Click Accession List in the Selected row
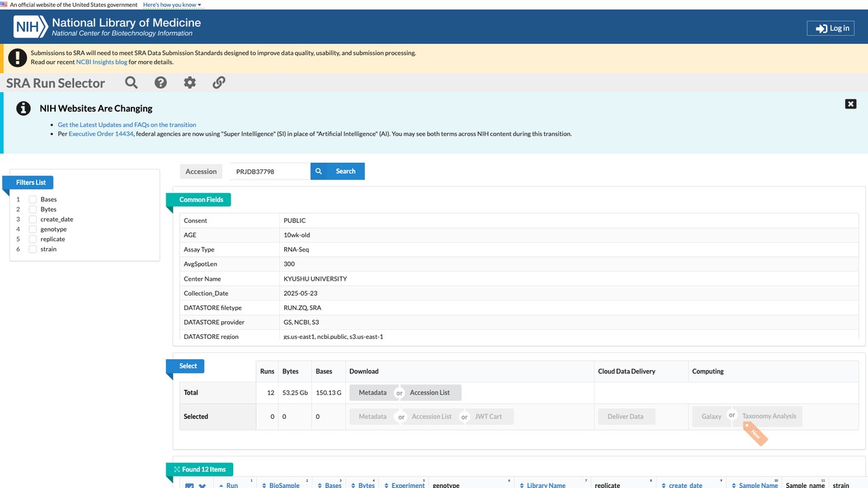Screen dimensions: 868x488 [x=431, y=416]
